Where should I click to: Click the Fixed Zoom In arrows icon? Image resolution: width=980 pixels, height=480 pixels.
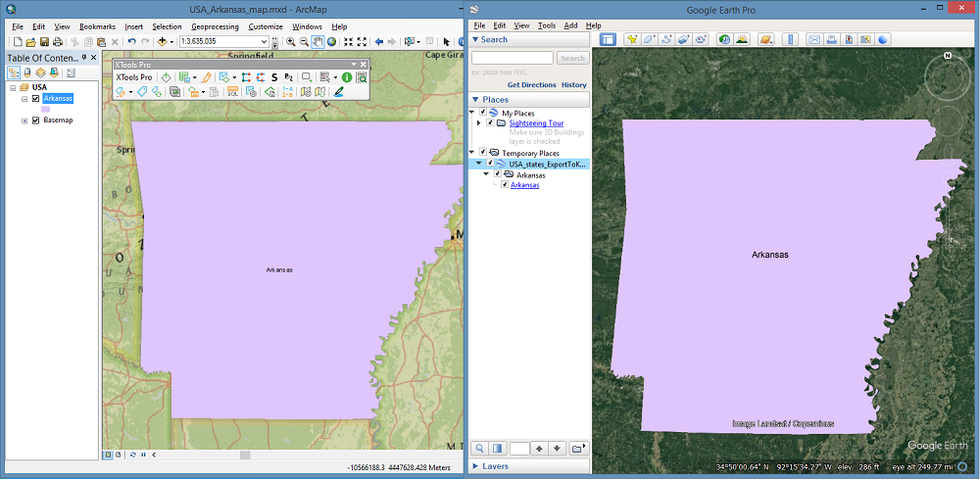pos(349,42)
